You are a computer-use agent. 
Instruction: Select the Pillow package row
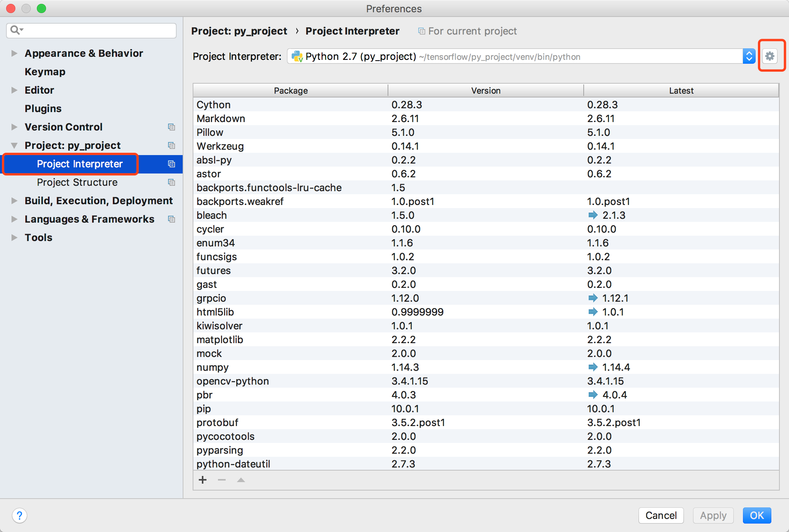[x=486, y=132]
